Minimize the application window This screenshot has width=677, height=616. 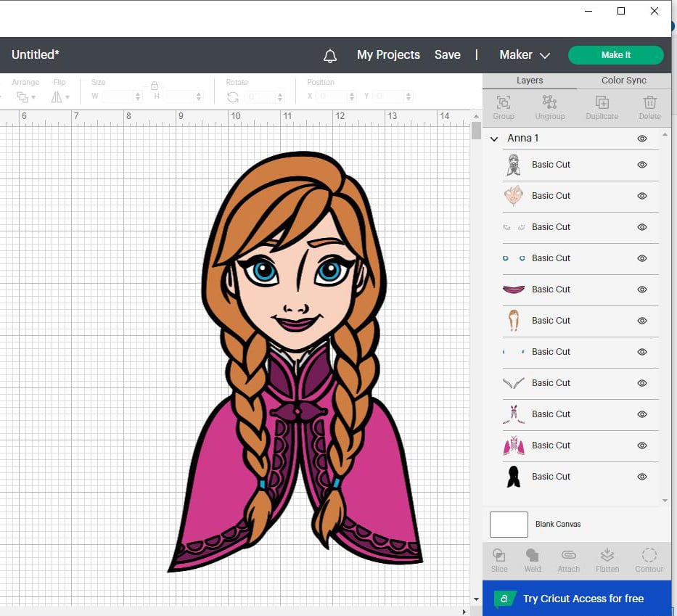tap(588, 11)
